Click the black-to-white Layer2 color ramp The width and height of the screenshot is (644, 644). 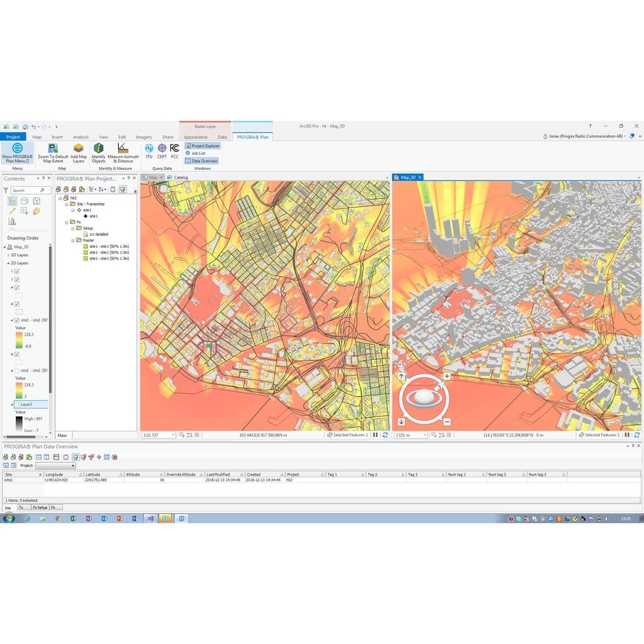[18, 425]
